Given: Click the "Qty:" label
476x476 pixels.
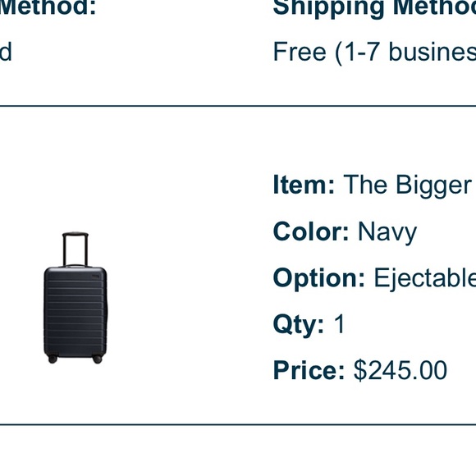Looking at the screenshot, I should pyautogui.click(x=299, y=325).
